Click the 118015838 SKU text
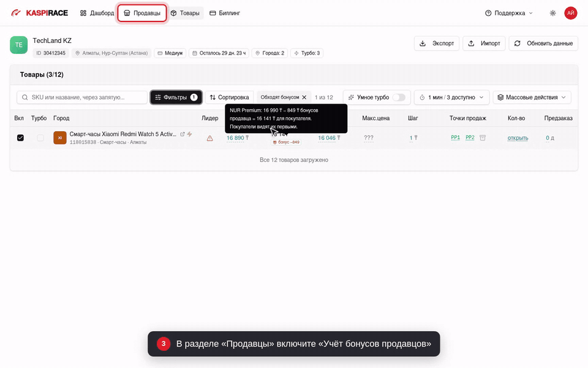Screen dimensions: 588x368 pyautogui.click(x=83, y=142)
